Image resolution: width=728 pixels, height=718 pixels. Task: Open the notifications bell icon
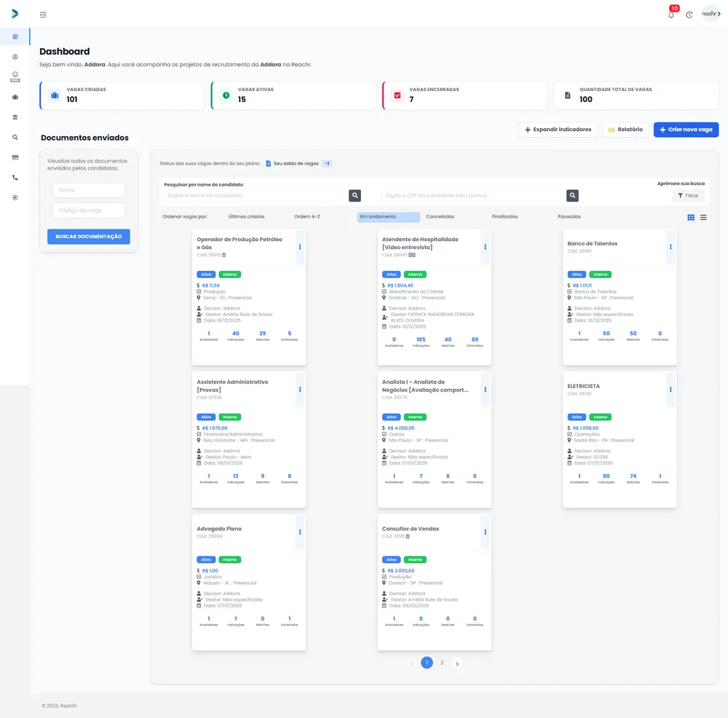[671, 15]
